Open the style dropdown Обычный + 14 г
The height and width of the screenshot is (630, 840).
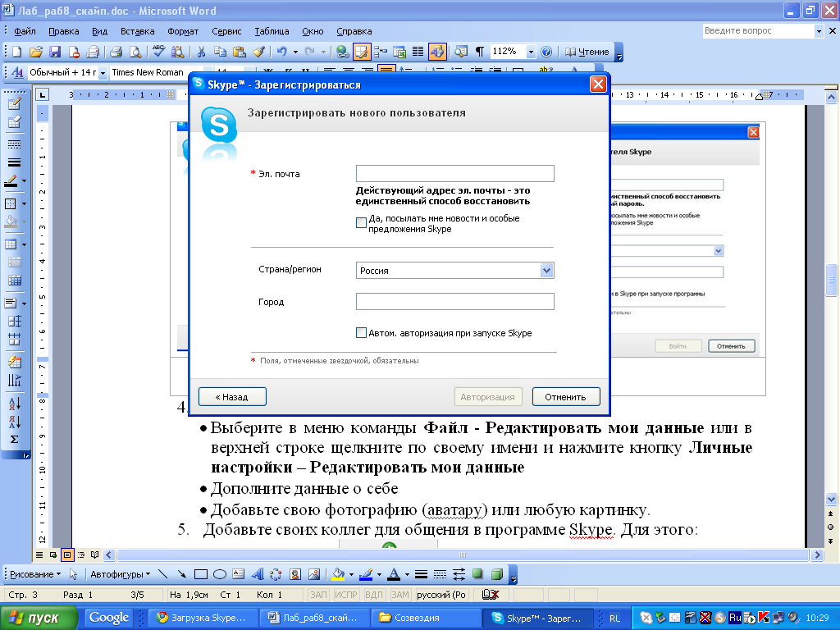(x=103, y=72)
